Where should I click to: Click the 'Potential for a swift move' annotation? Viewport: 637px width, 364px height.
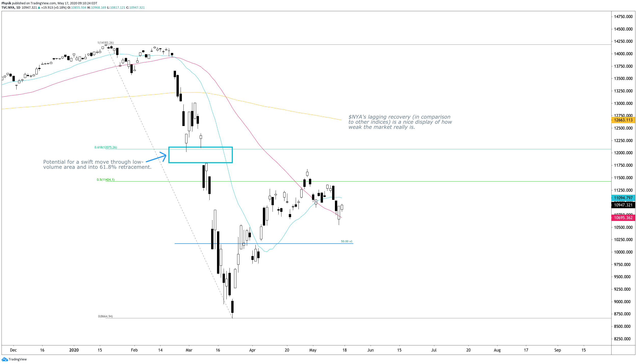pos(97,164)
